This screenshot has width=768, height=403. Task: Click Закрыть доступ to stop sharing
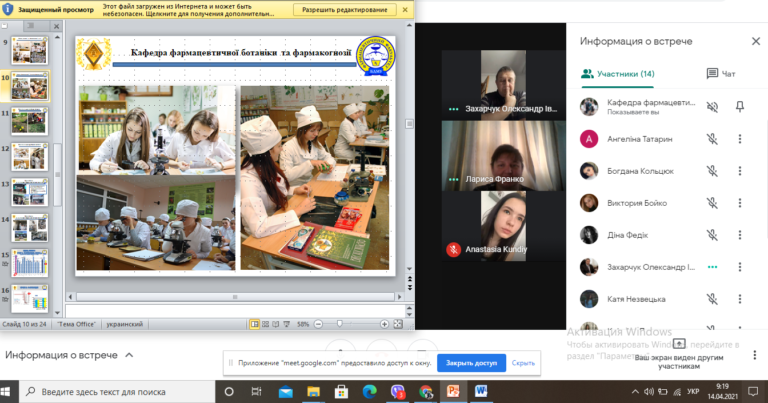coord(471,363)
